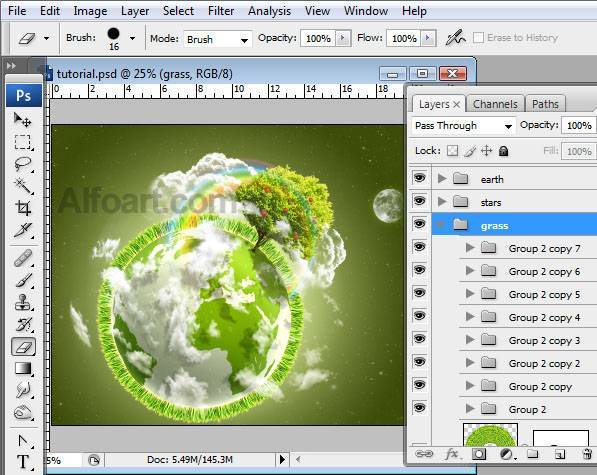The image size is (597, 475).
Task: Check the Erase to History box
Action: (478, 37)
